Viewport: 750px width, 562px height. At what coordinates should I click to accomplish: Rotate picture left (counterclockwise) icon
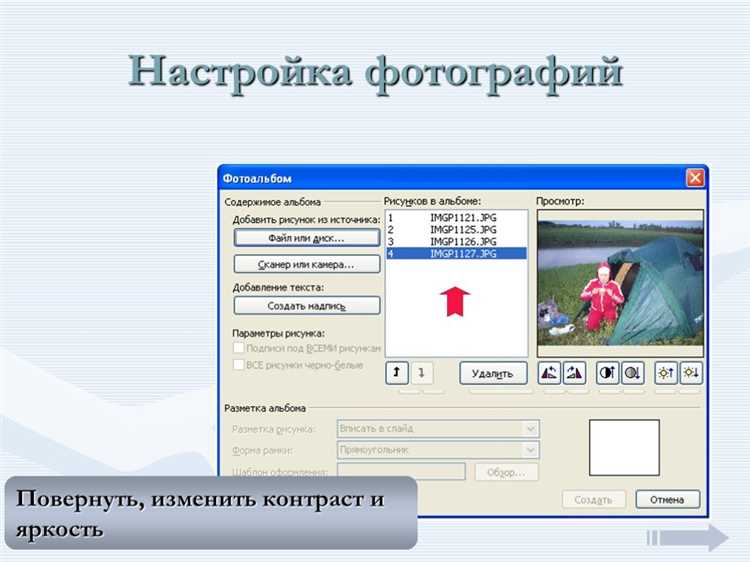[x=549, y=373]
